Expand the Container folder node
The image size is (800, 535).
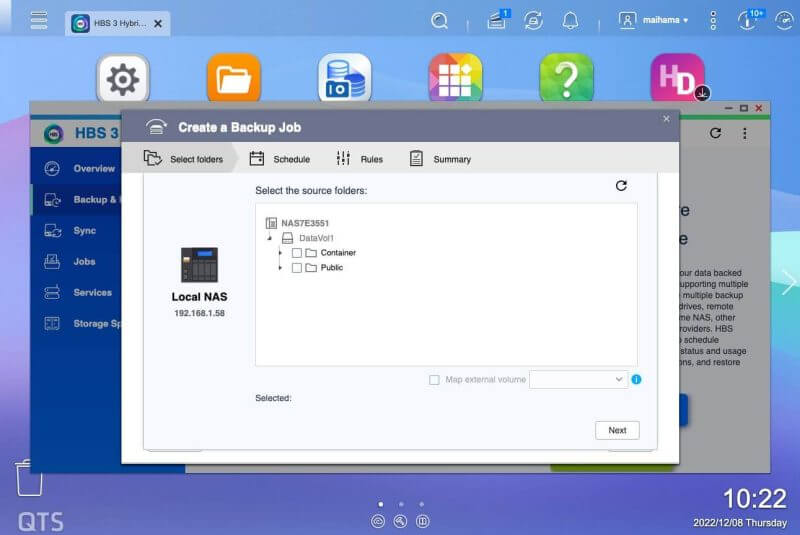280,253
